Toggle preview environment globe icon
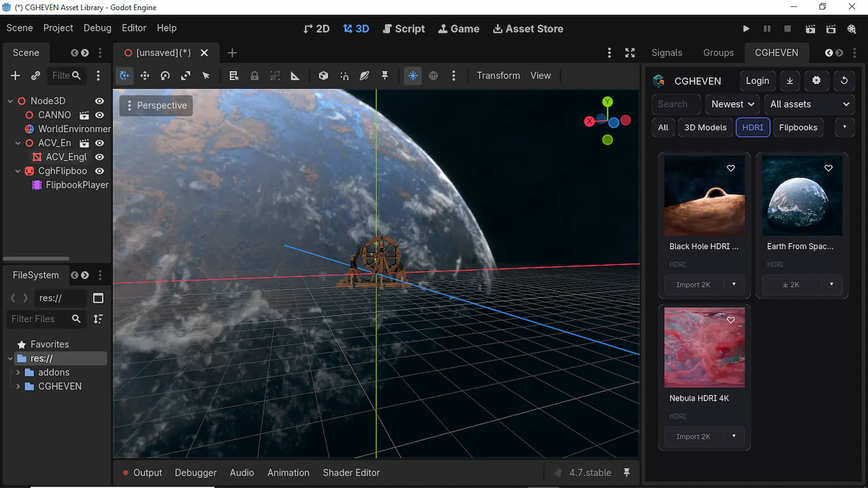Image resolution: width=868 pixels, height=488 pixels. point(433,76)
